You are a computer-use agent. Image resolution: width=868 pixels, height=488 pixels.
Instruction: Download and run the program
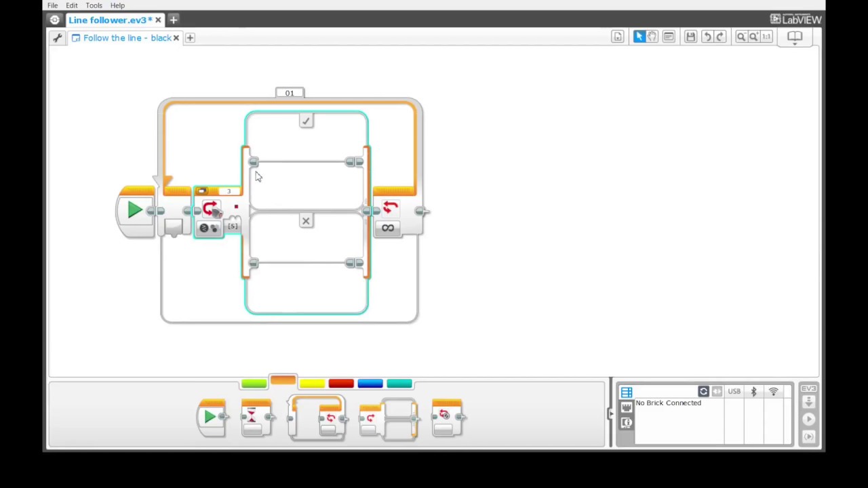[x=808, y=420]
